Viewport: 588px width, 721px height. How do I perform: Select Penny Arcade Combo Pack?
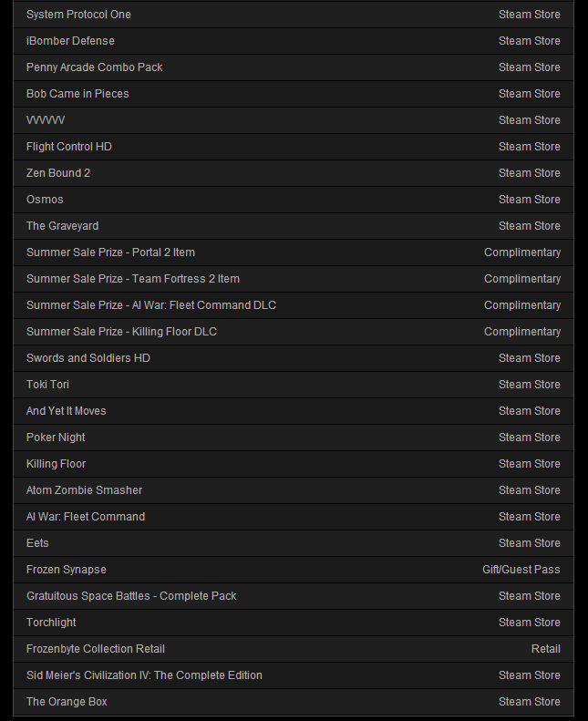(294, 67)
